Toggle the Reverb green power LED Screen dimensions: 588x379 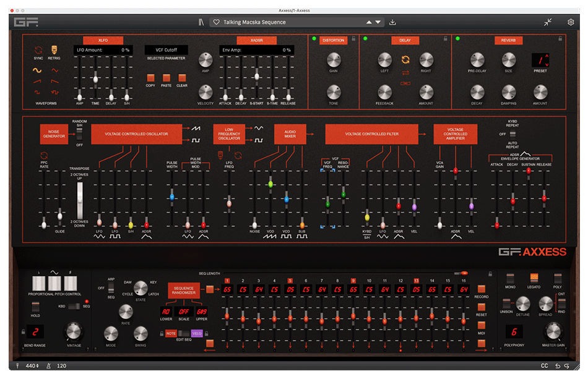coord(457,38)
